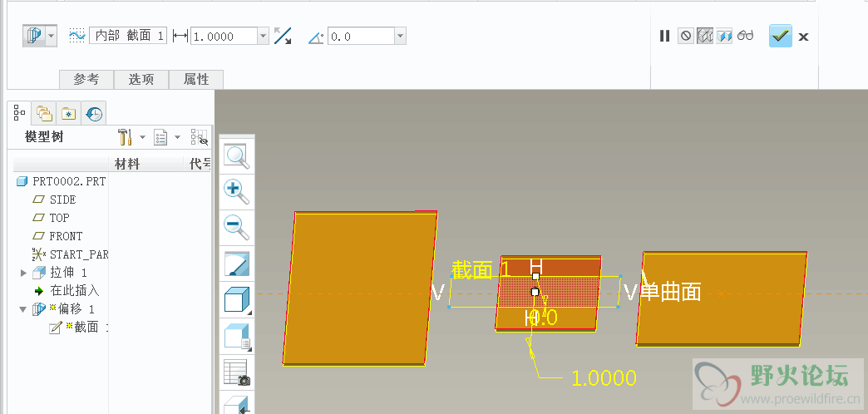Image resolution: width=868 pixels, height=414 pixels.
Task: Open the model tree settings hammer icon
Action: 125,136
